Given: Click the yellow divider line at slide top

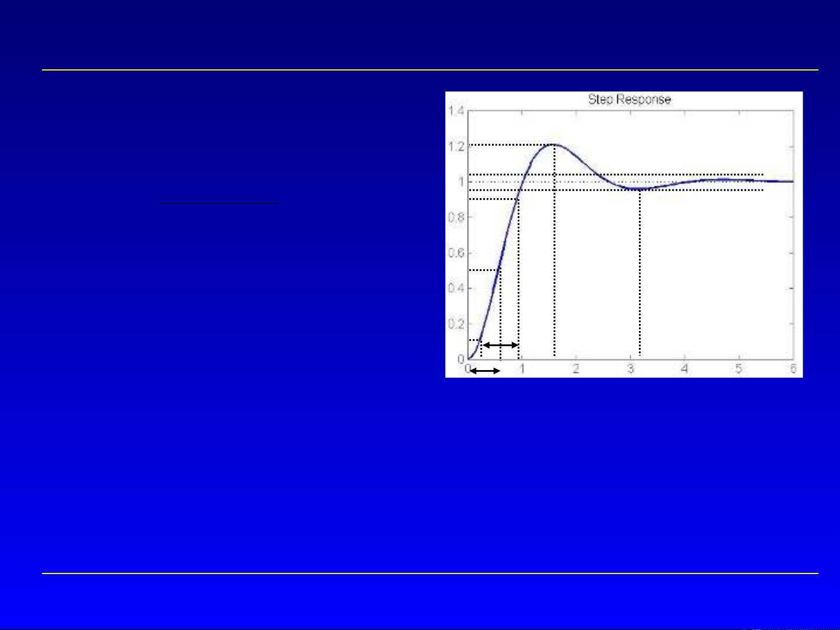Looking at the screenshot, I should (x=430, y=71).
